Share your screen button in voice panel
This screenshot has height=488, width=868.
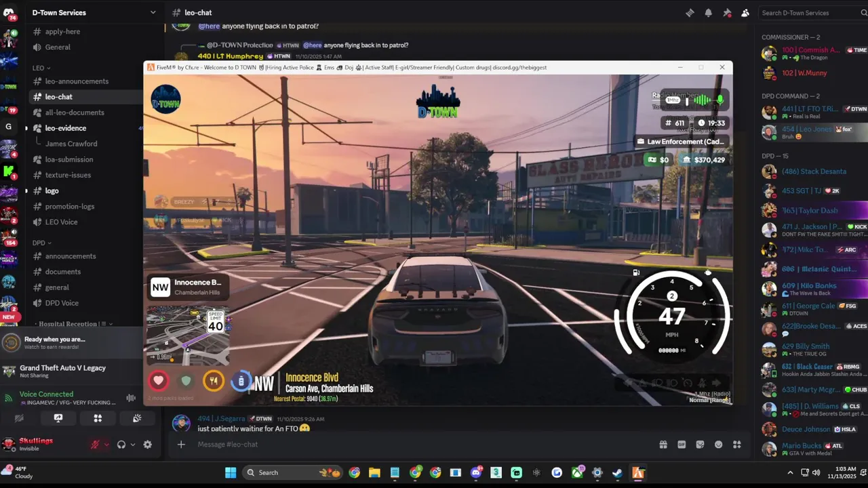[x=58, y=418]
